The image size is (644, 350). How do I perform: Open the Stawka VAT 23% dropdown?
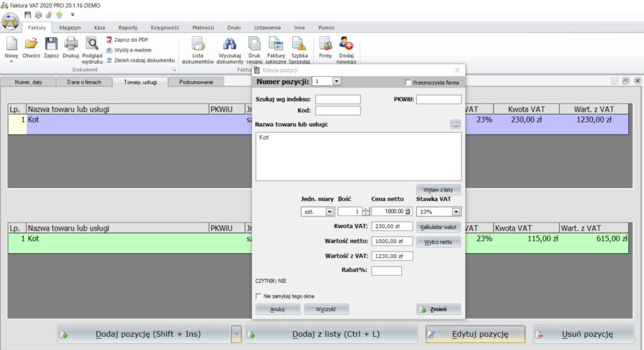coord(456,212)
